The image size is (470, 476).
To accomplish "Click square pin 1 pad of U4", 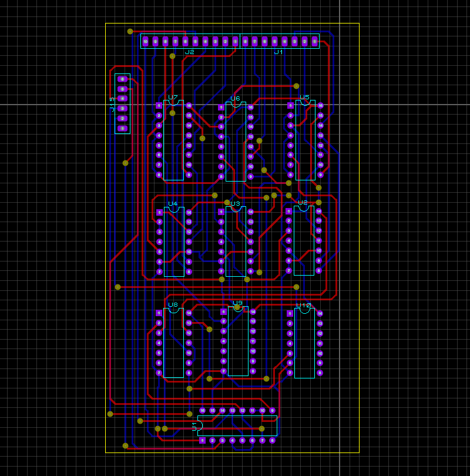I will [159, 213].
